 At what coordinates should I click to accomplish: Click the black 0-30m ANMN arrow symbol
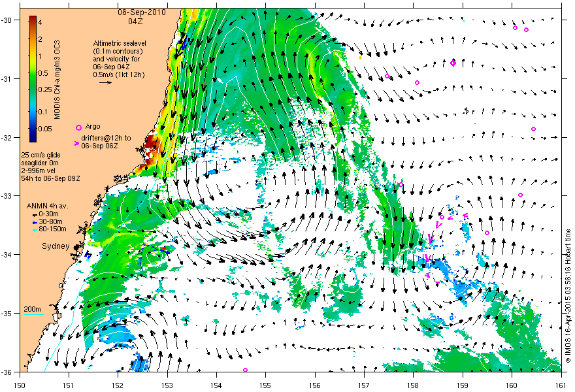click(x=35, y=214)
